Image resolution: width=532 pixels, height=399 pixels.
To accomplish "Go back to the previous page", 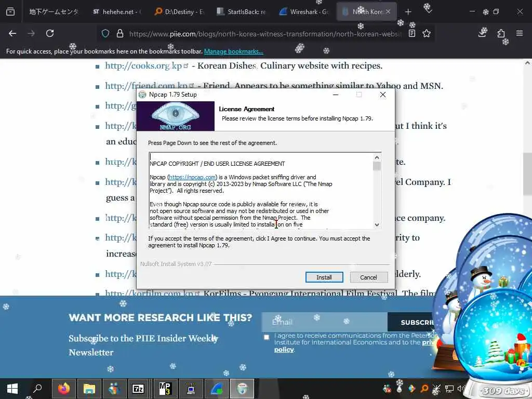I will (12, 33).
